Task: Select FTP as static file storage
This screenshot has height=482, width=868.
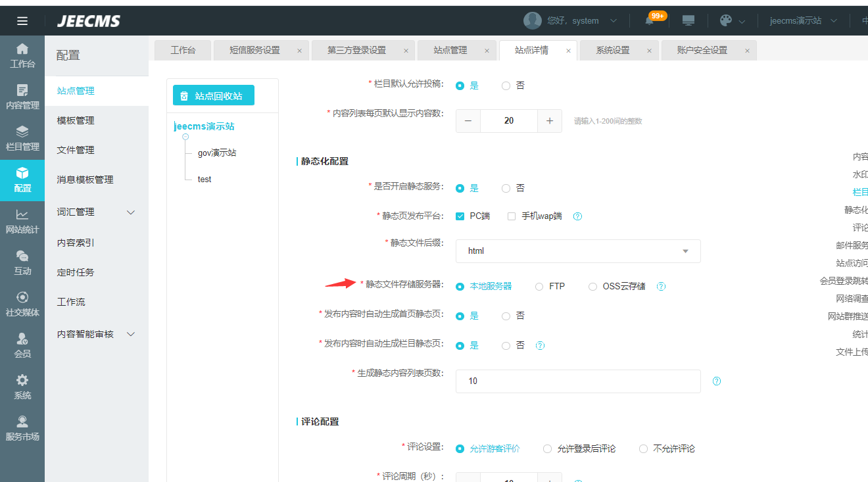Action: pos(539,287)
